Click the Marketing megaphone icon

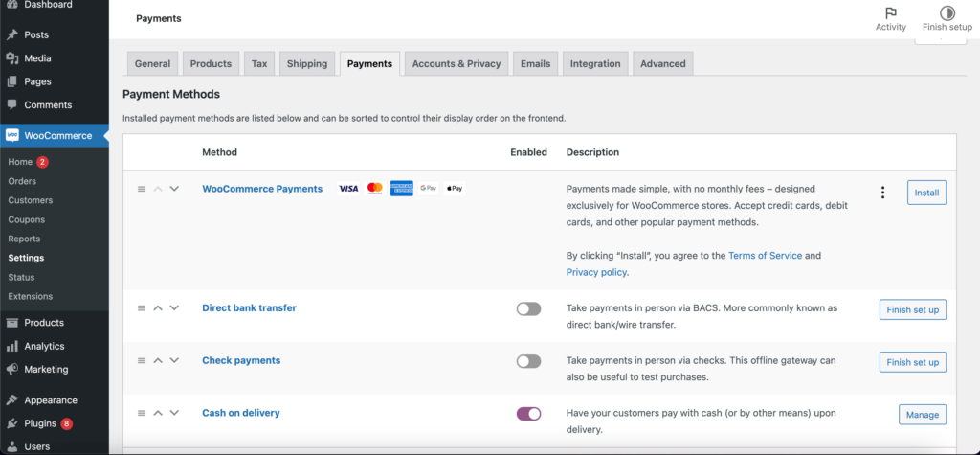(x=11, y=369)
